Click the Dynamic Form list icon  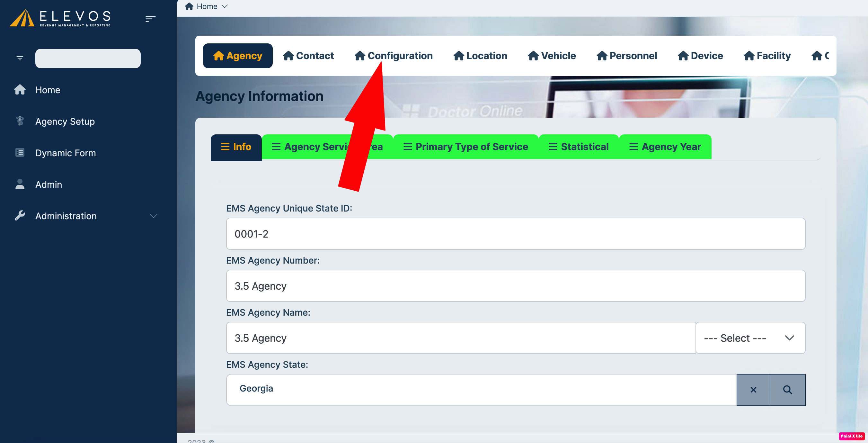pos(20,153)
